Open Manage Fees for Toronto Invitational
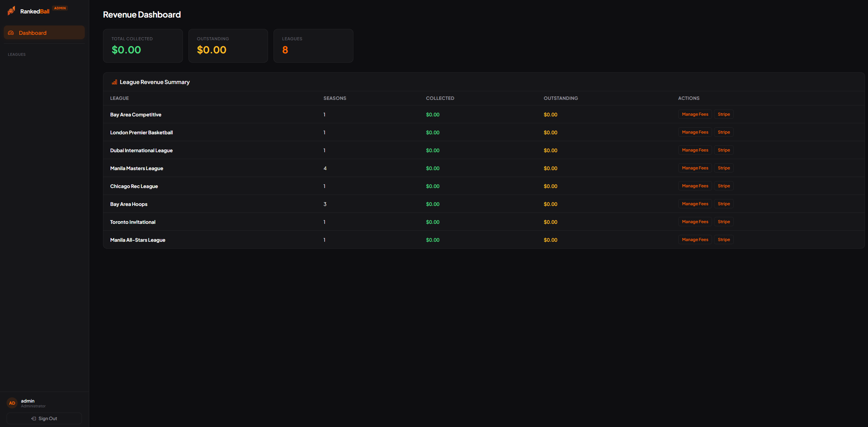This screenshot has width=868, height=427. point(695,222)
